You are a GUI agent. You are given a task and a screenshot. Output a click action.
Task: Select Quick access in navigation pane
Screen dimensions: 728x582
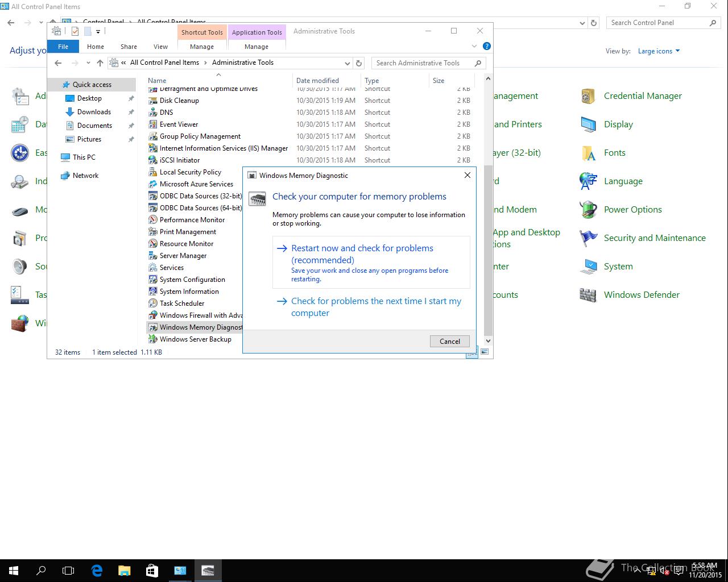coord(92,85)
